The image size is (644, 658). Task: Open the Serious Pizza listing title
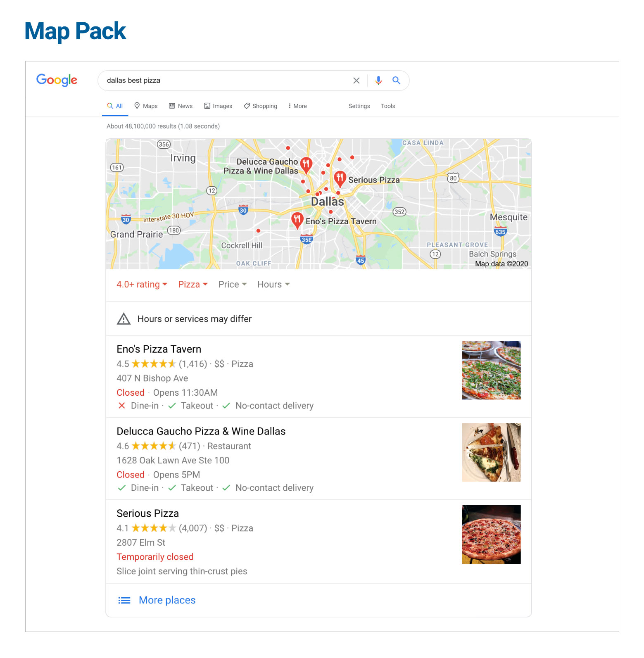(147, 513)
